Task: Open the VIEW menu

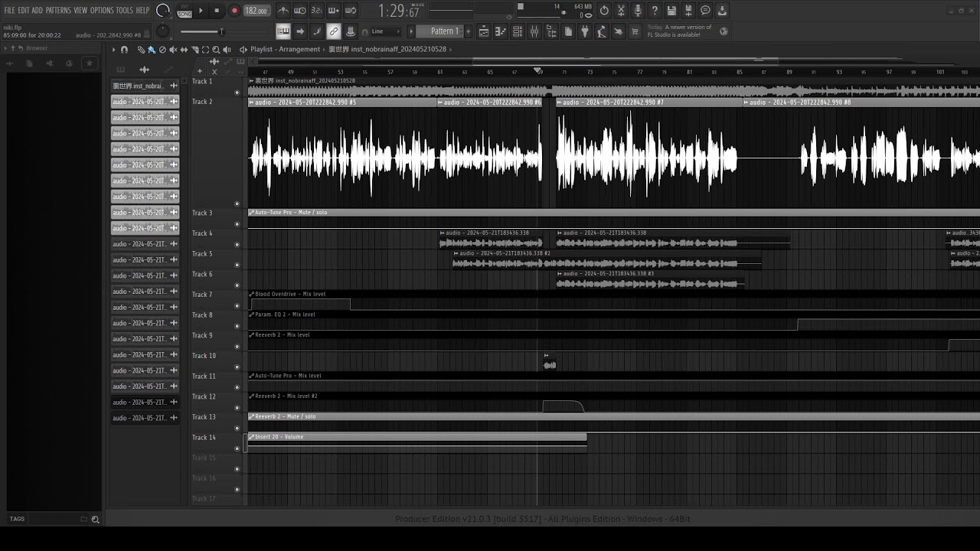Action: click(80, 11)
